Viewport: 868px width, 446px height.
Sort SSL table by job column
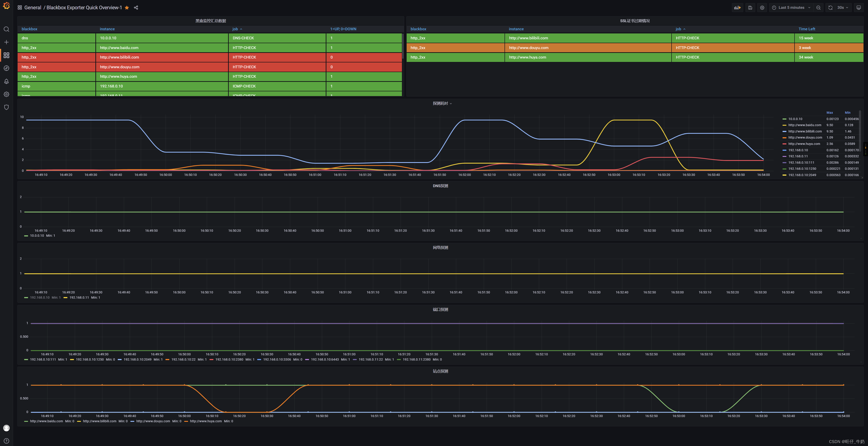coord(680,29)
